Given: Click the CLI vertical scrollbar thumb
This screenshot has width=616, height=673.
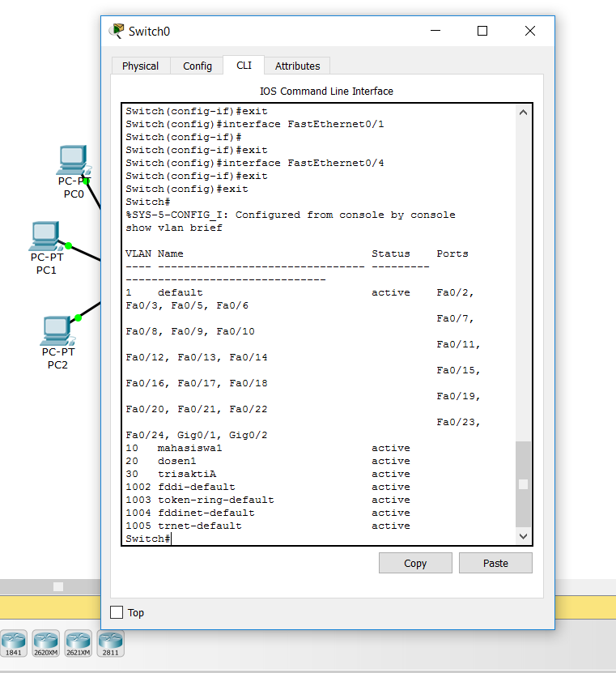Looking at the screenshot, I should 523,483.
